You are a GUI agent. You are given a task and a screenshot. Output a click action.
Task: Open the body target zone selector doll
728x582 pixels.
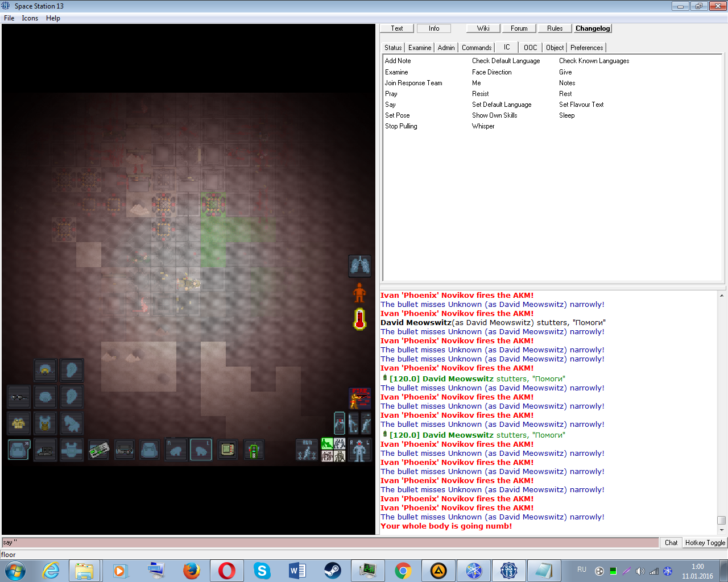pos(359,450)
